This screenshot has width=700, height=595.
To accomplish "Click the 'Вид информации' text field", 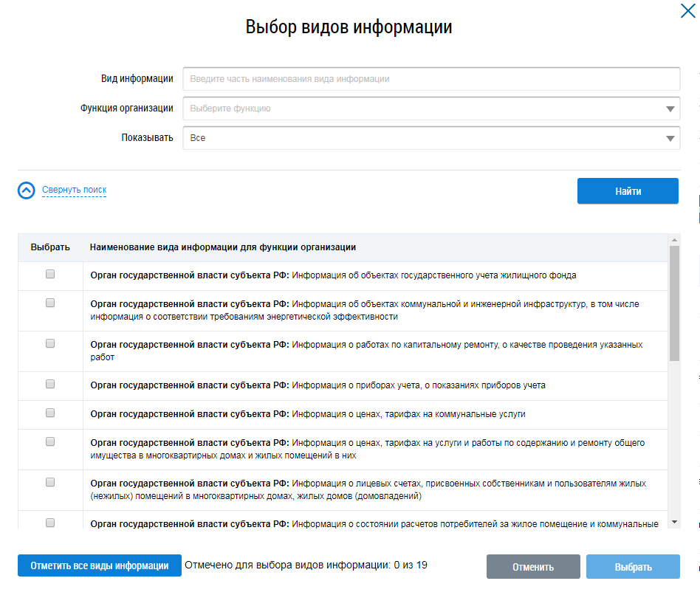I will [x=431, y=79].
